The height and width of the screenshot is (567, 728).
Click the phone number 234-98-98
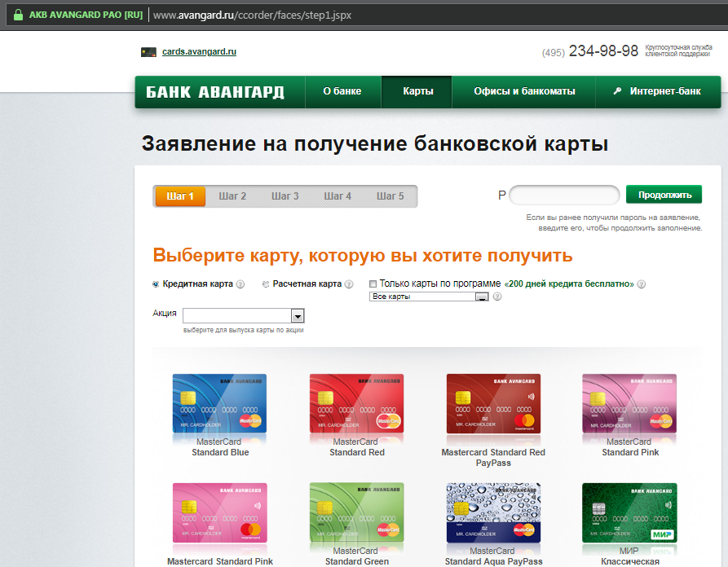coord(603,51)
